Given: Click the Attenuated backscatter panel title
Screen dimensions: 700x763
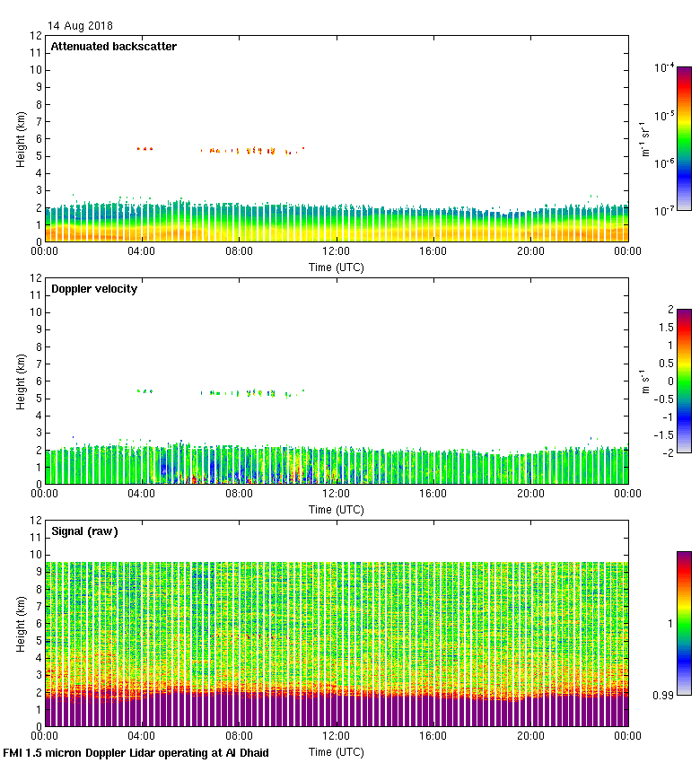Looking at the screenshot, I should pyautogui.click(x=113, y=47).
